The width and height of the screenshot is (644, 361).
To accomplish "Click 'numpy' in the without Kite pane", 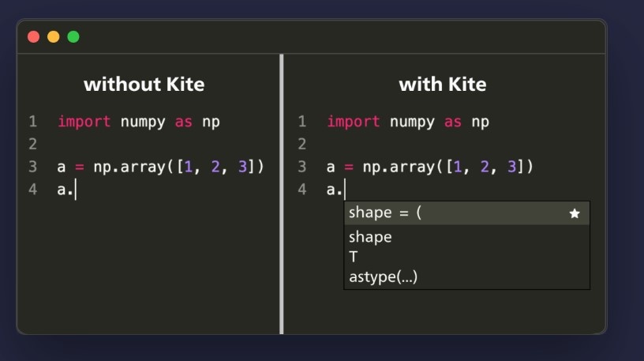I will 143,122.
